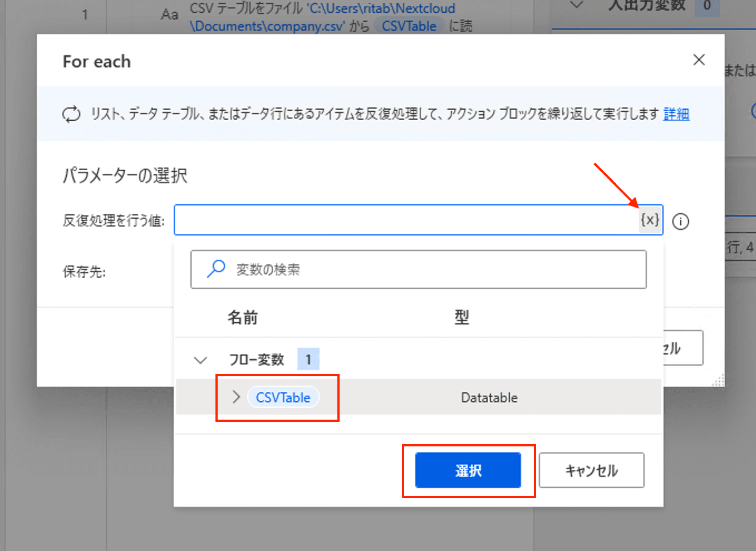Click the 型 column header
The height and width of the screenshot is (551, 756).
click(x=462, y=317)
